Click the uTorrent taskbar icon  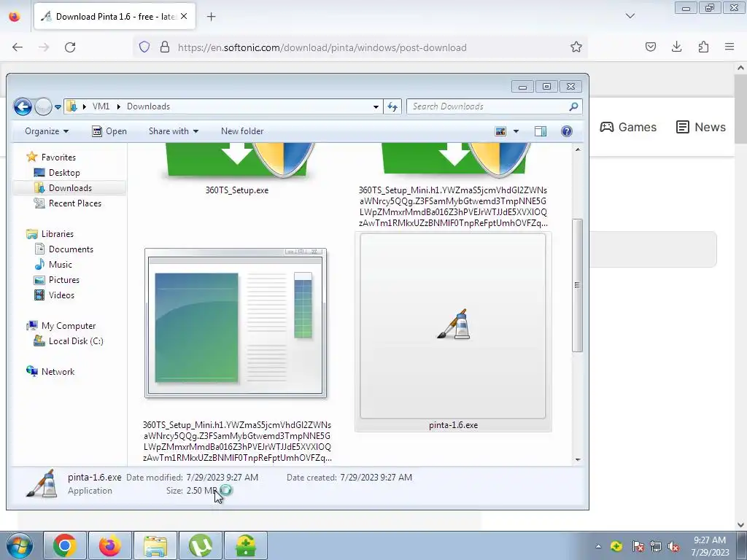coord(201,545)
